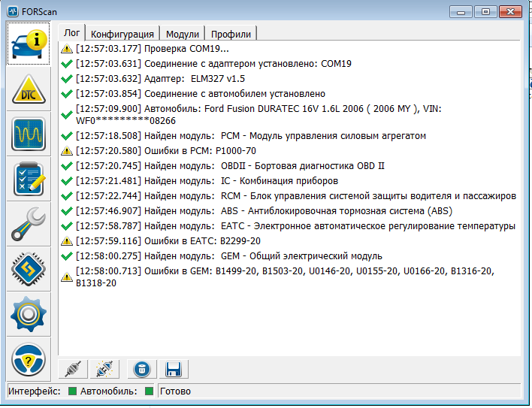Select the log line 'Ошибки в PCM: P1000-70'
This screenshot has width=532, height=408.
coord(166,150)
